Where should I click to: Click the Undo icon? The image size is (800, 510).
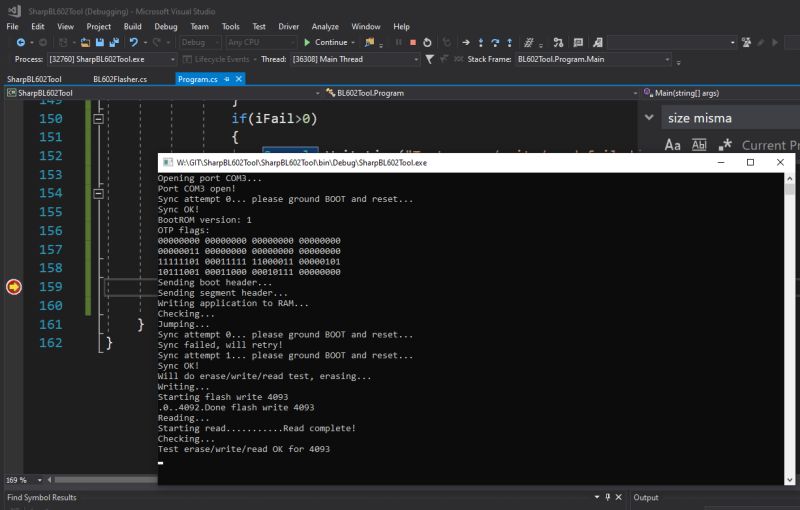click(x=134, y=42)
